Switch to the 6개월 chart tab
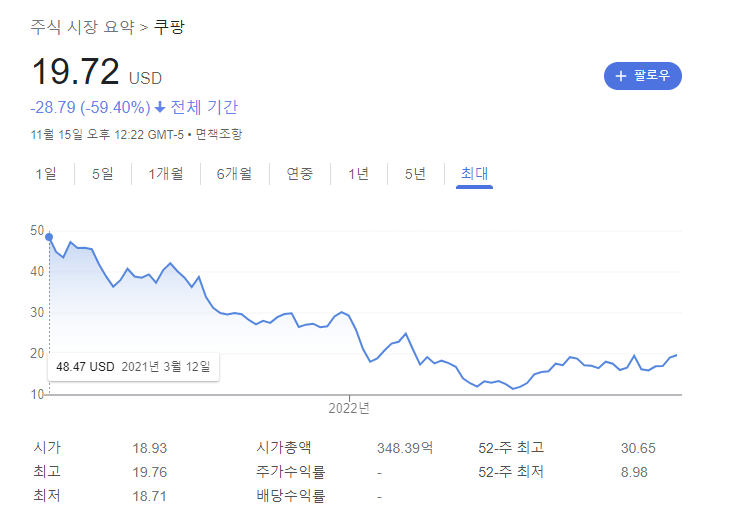730x512 pixels. tap(235, 174)
